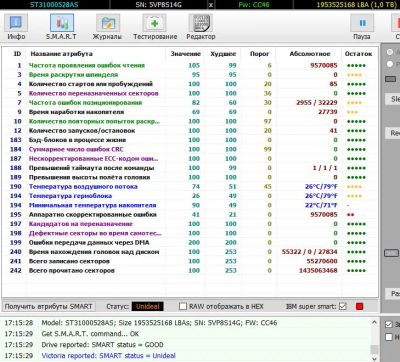
Task: Open the Журналы toolbar icon
Action: coord(107,27)
